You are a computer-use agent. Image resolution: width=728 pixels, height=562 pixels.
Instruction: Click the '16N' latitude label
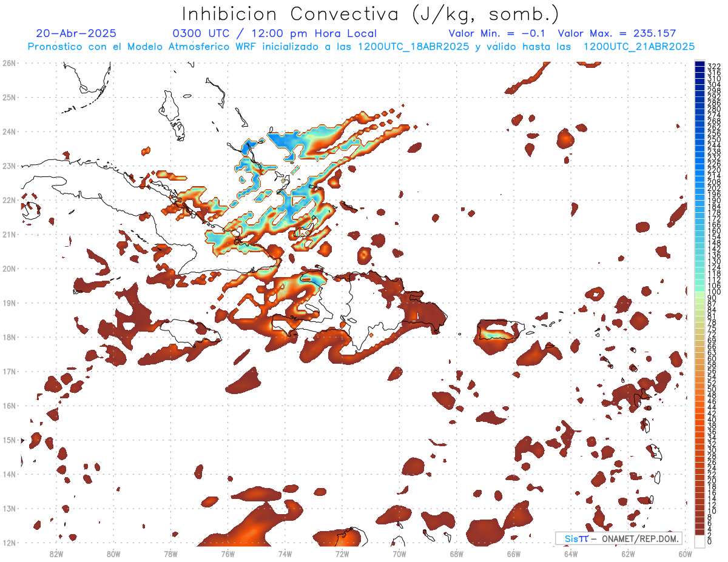pos(9,406)
